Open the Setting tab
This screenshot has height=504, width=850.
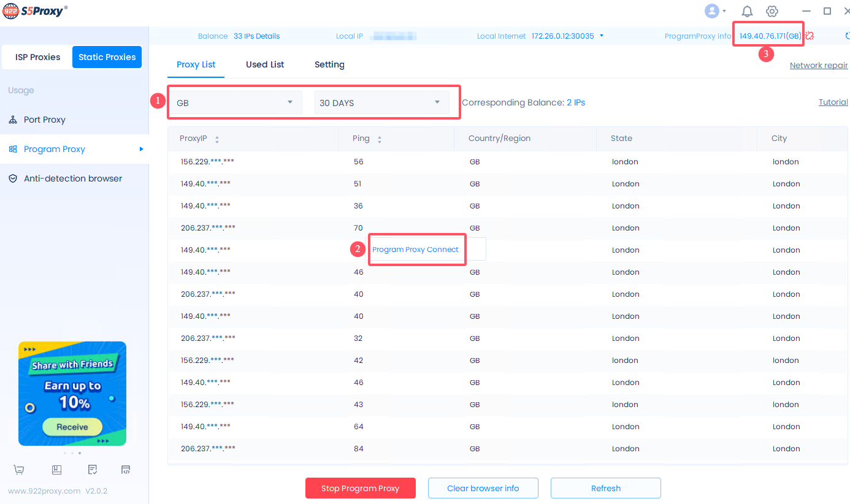329,64
